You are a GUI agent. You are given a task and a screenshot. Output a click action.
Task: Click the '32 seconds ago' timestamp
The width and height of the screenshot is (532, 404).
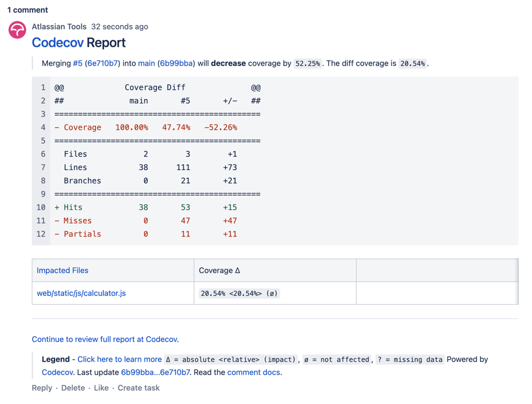(x=120, y=27)
